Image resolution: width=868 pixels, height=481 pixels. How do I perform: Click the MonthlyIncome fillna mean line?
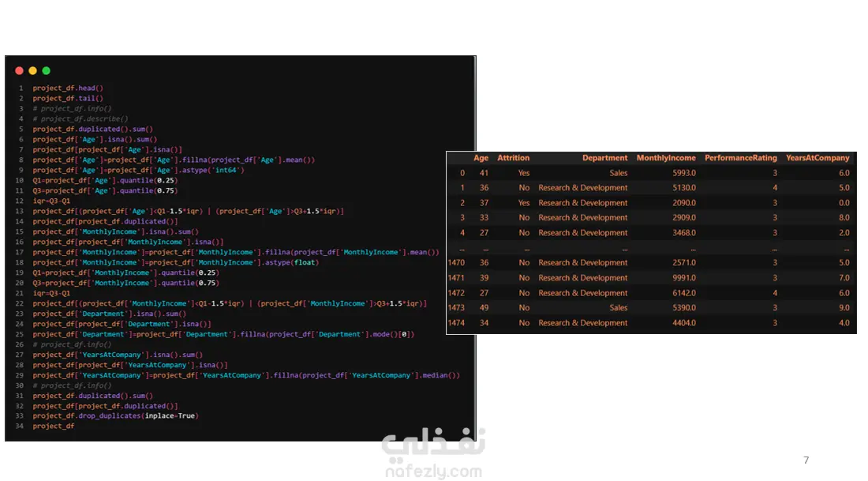[x=235, y=252]
